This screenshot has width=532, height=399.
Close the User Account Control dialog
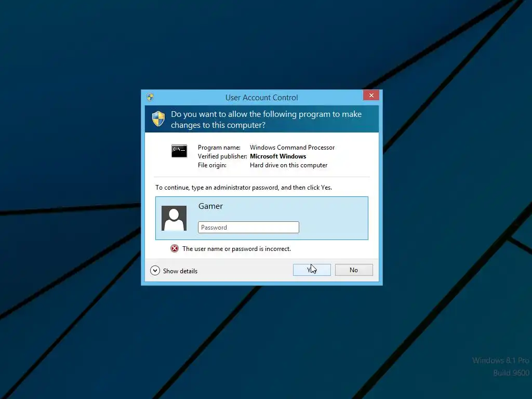pyautogui.click(x=371, y=96)
